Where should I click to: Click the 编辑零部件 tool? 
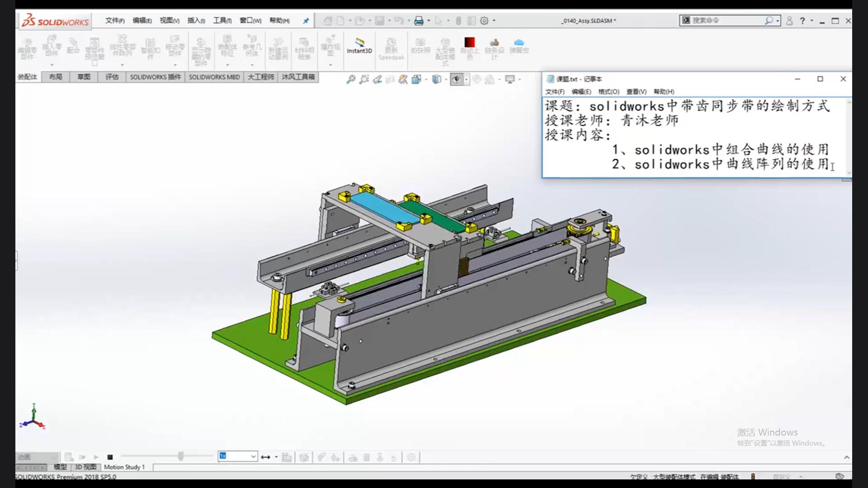[x=27, y=49]
